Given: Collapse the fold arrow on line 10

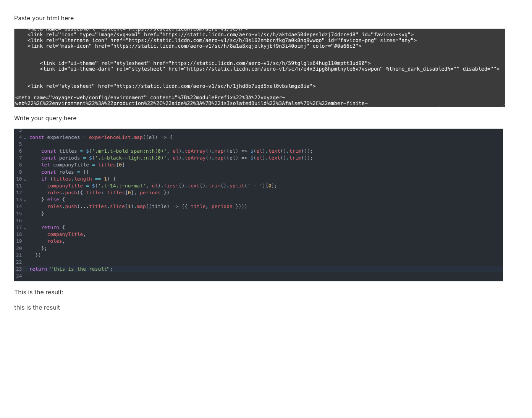Looking at the screenshot, I should point(25,179).
